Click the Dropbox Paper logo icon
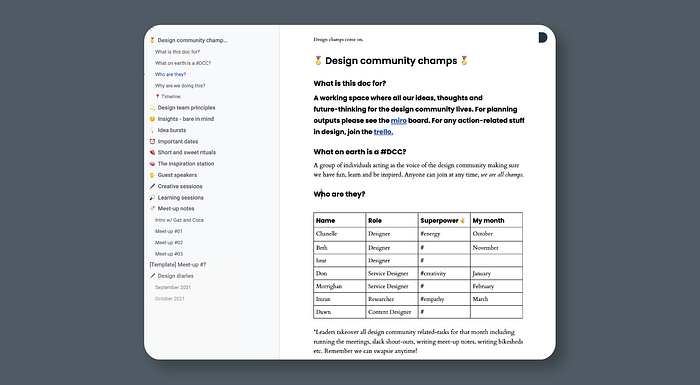The image size is (700, 385). click(x=542, y=38)
